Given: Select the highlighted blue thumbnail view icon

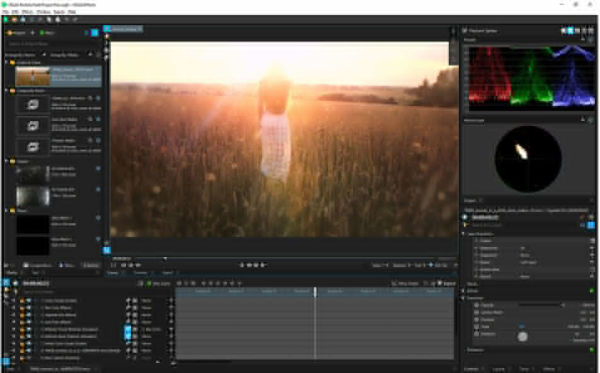Looking at the screenshot, I should pos(95,33).
